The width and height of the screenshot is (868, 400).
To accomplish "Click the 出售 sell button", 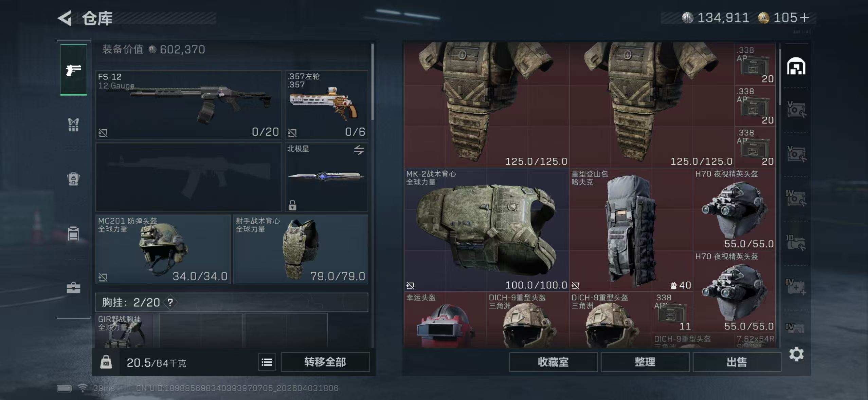I will point(737,362).
